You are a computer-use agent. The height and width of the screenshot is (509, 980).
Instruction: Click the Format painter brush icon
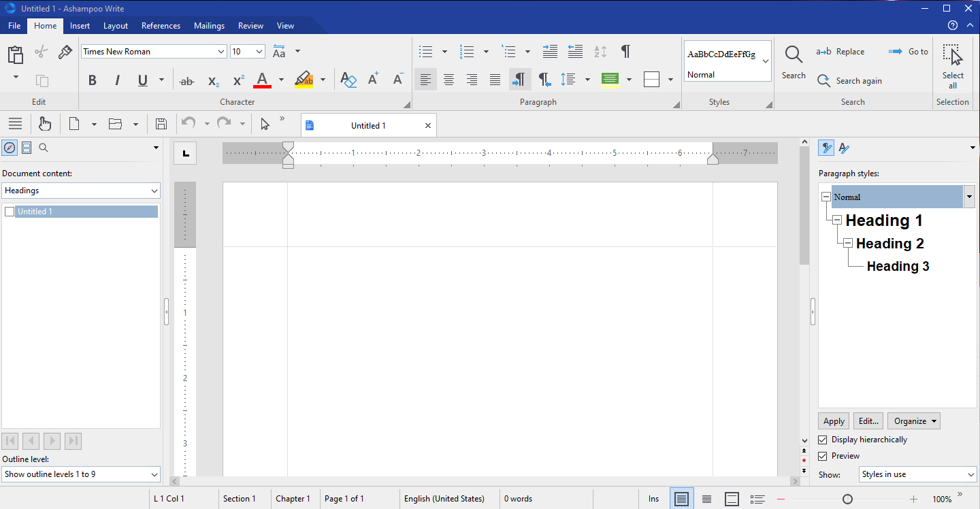click(65, 52)
